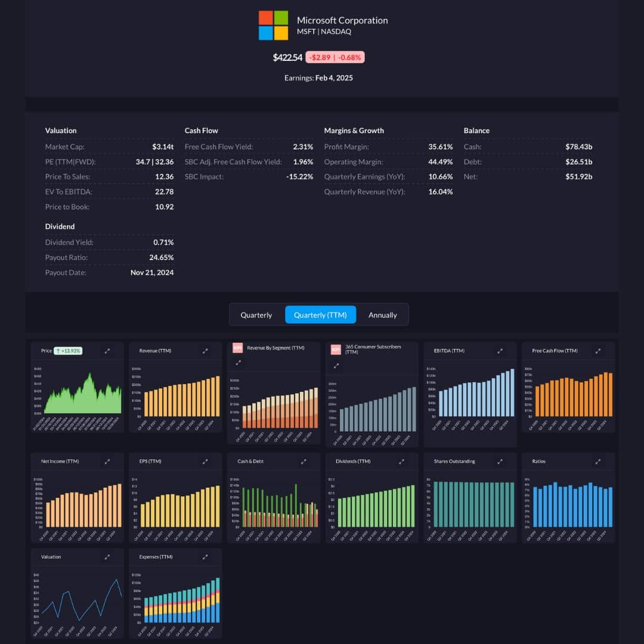Click the Payout Date Nov 21, 2024
Viewport: 644px width, 644px height.
pos(152,273)
